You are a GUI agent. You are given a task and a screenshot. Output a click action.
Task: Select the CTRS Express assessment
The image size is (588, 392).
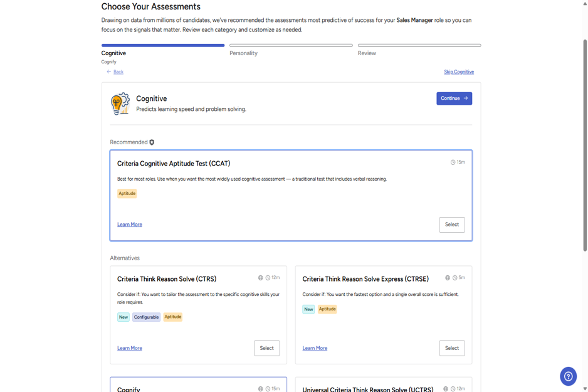[452, 348]
